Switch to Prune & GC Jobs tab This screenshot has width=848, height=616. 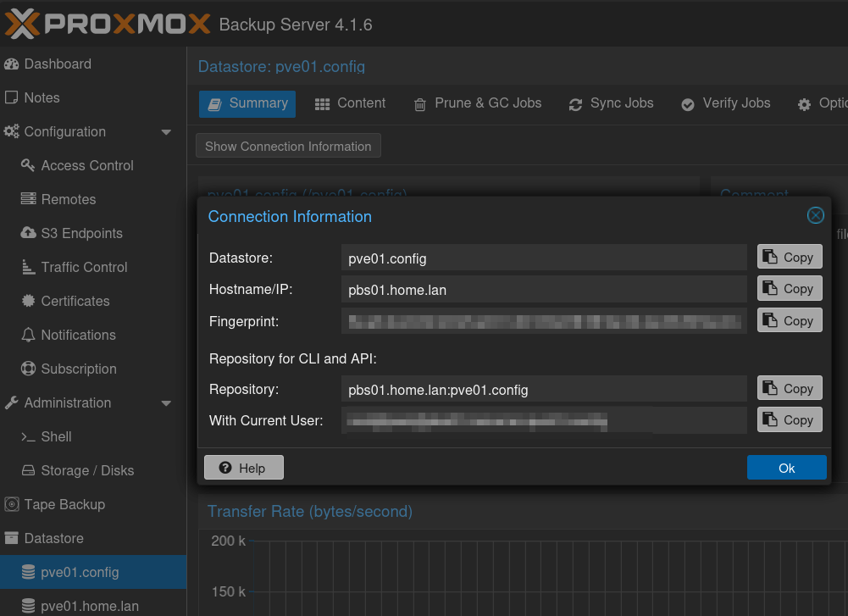click(477, 103)
